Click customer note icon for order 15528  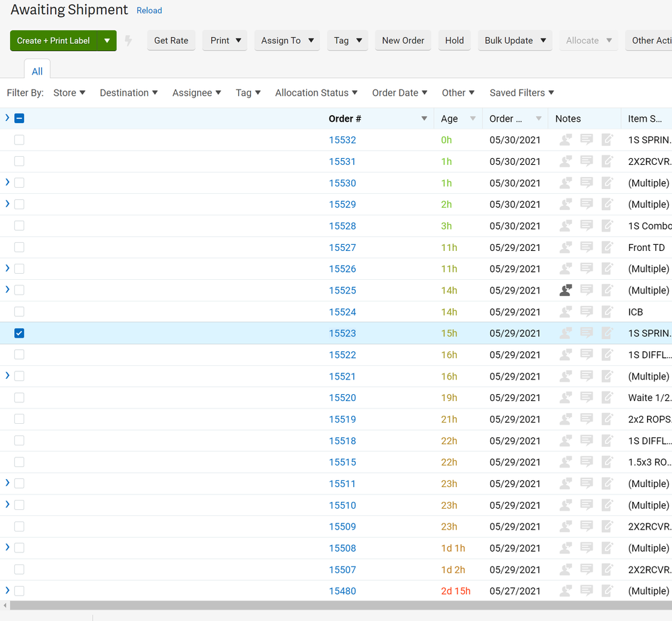pyautogui.click(x=566, y=226)
